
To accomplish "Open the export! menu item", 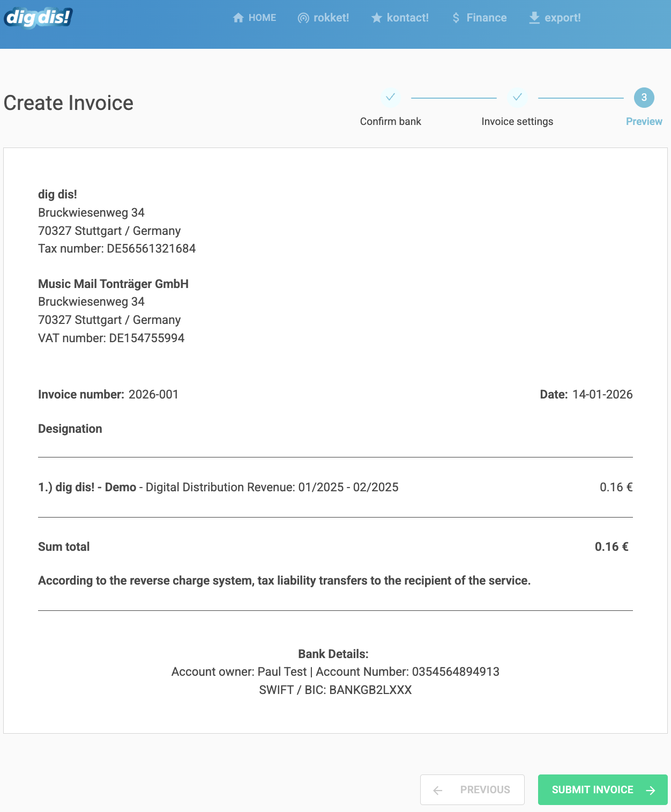I will (555, 18).
